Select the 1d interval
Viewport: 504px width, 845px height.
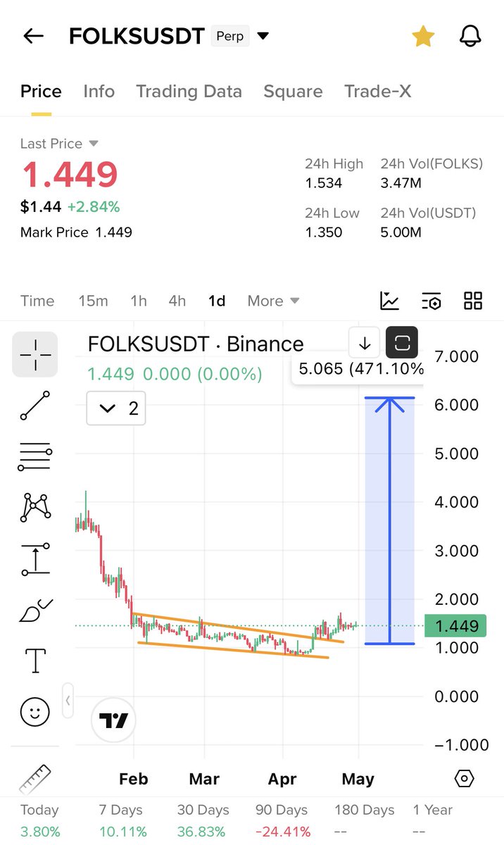pos(217,301)
